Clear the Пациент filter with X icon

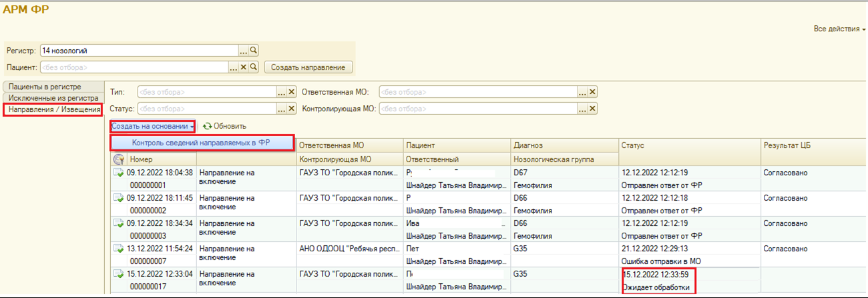[x=244, y=67]
